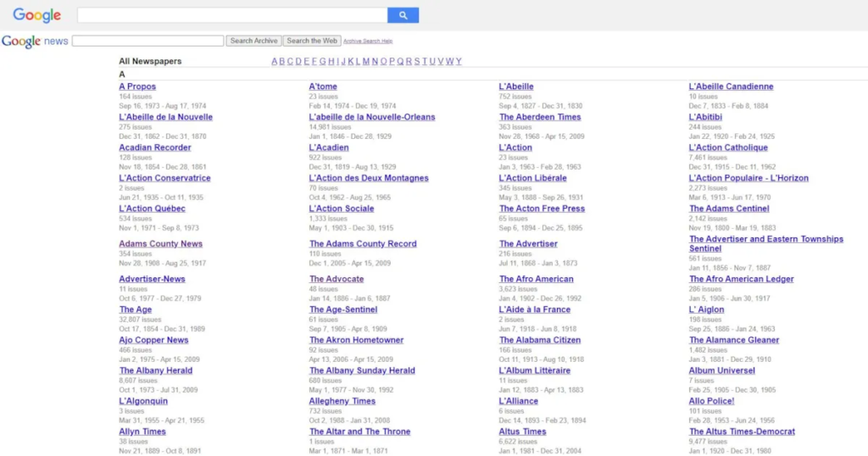868x456 pixels.
Task: Open Ajo Copper News link
Action: click(153, 340)
